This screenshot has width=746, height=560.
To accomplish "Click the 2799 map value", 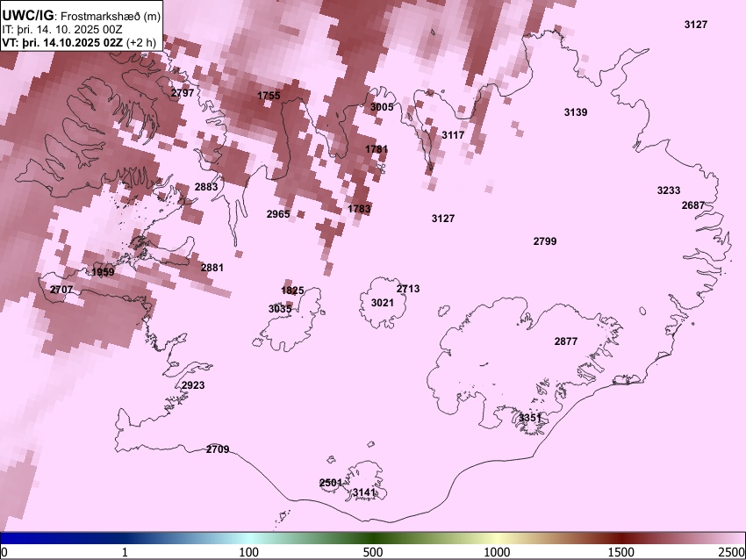I will 545,241.
